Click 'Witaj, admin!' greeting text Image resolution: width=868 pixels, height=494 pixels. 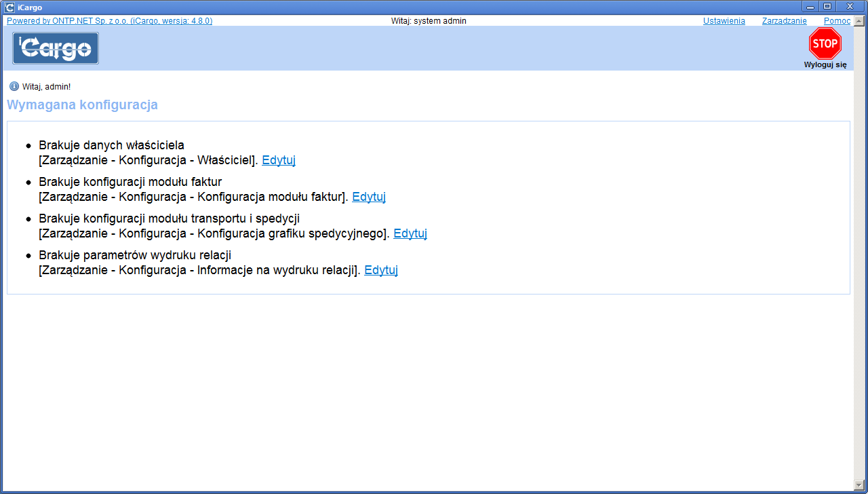(x=46, y=87)
